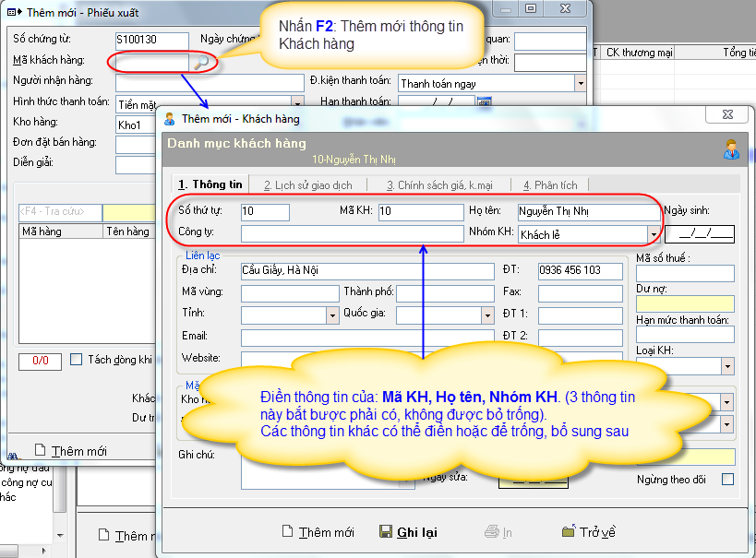
Task: Expand the Nhóm KH dropdown
Action: click(654, 234)
